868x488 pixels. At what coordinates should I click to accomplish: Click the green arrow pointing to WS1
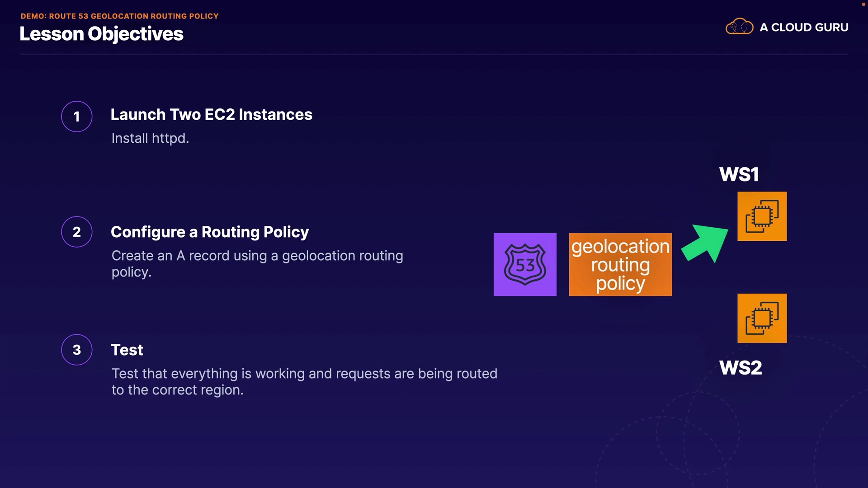(x=706, y=242)
